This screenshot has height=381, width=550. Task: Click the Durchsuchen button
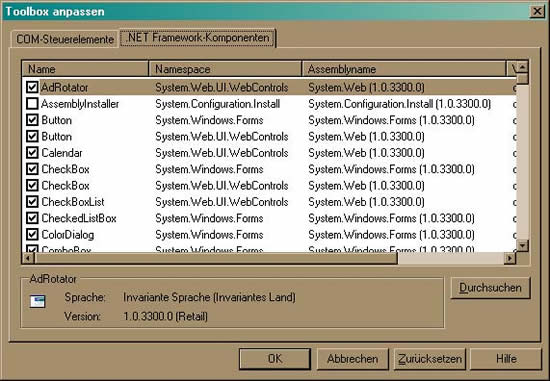(x=490, y=288)
